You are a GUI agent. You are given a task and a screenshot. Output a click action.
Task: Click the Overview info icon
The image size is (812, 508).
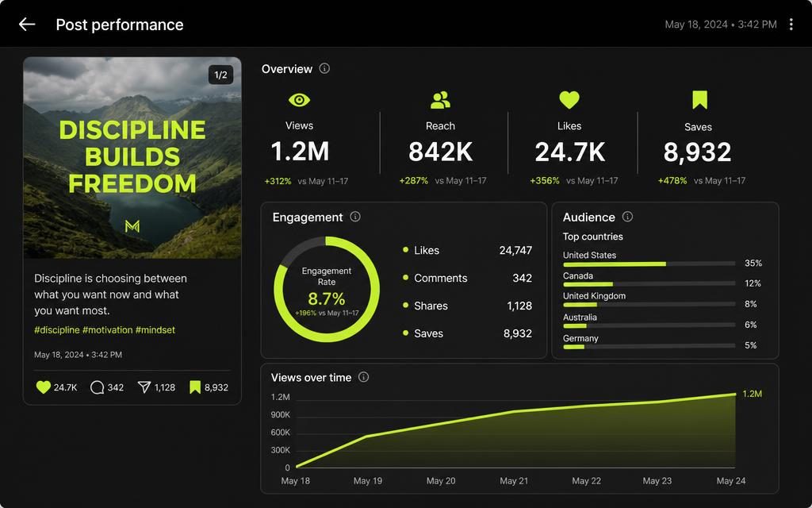(x=324, y=68)
